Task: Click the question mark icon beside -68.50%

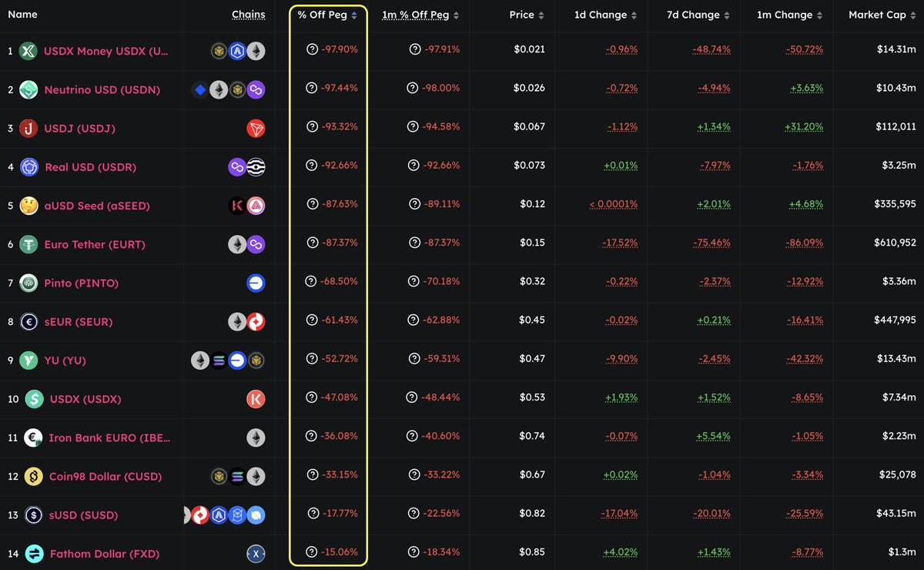Action: pyautogui.click(x=312, y=281)
